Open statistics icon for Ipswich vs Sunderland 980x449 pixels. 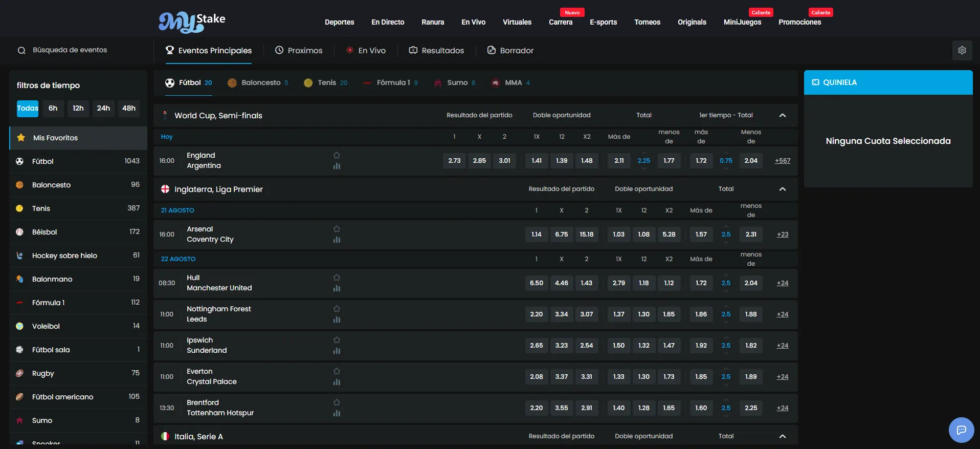337,351
